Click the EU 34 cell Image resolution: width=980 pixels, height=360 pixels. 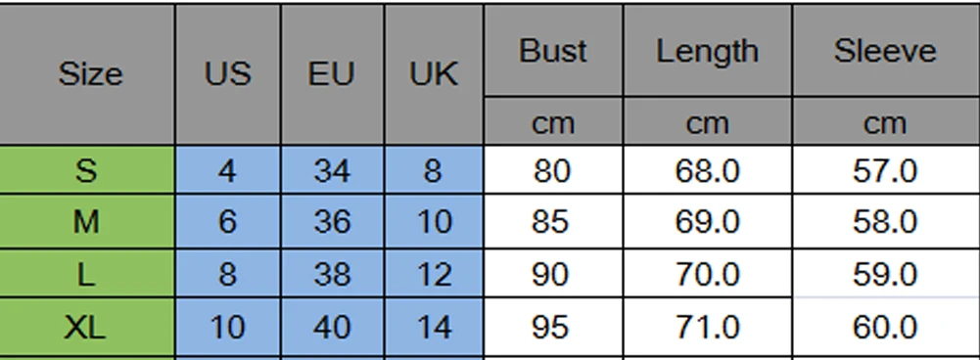[x=333, y=170]
